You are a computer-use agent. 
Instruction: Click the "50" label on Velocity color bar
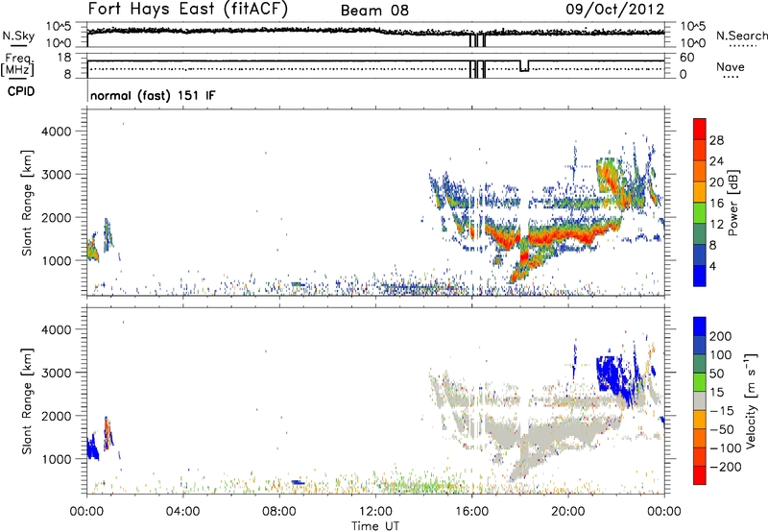click(x=716, y=374)
